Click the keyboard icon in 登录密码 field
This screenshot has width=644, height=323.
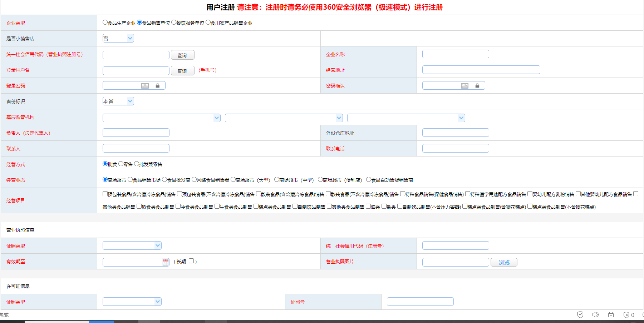tap(145, 86)
